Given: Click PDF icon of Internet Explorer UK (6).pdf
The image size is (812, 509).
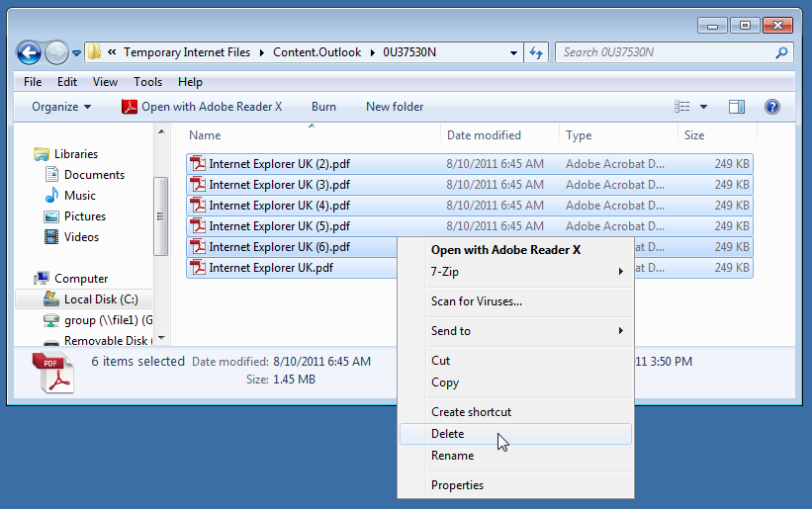Looking at the screenshot, I should coord(197,246).
